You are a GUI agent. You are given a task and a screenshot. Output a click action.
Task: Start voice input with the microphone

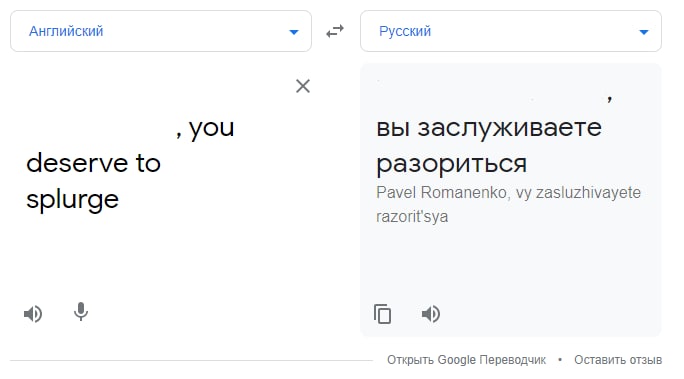point(81,312)
